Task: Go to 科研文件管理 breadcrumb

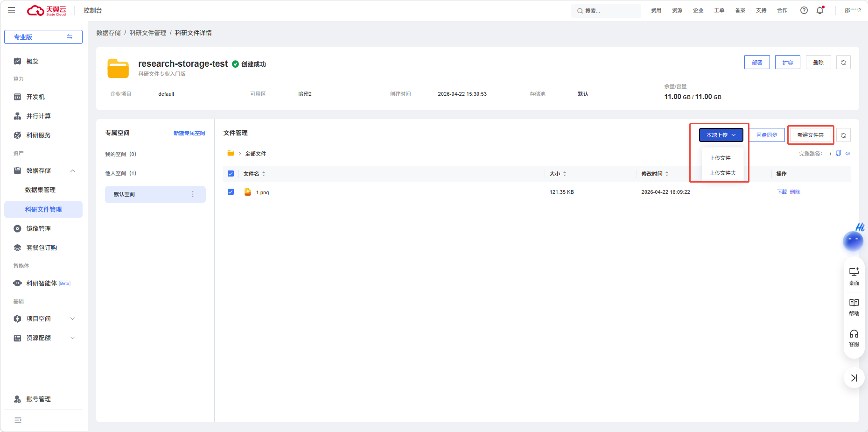Action: click(x=148, y=33)
